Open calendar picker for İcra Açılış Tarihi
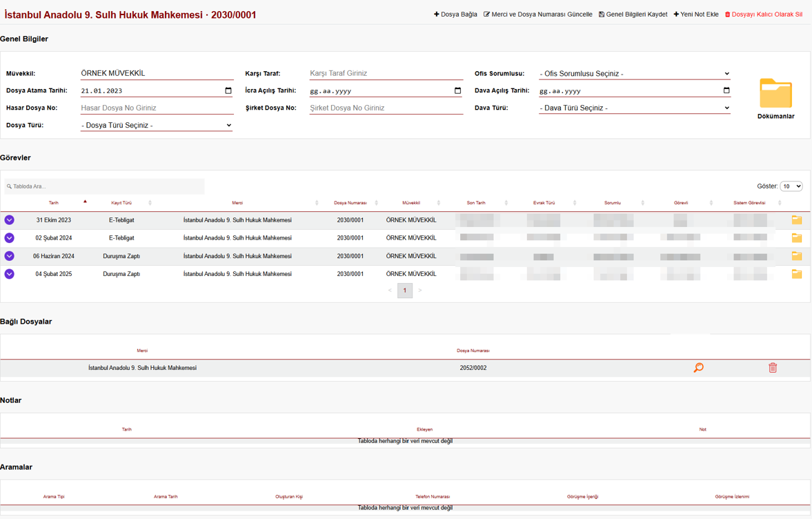Screen dimensions: 812x519 click(x=457, y=90)
